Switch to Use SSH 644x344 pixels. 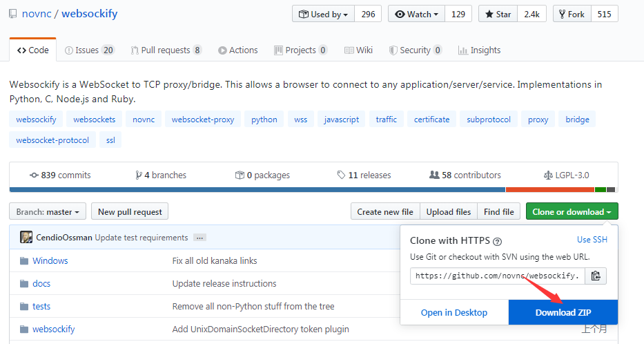click(x=592, y=240)
